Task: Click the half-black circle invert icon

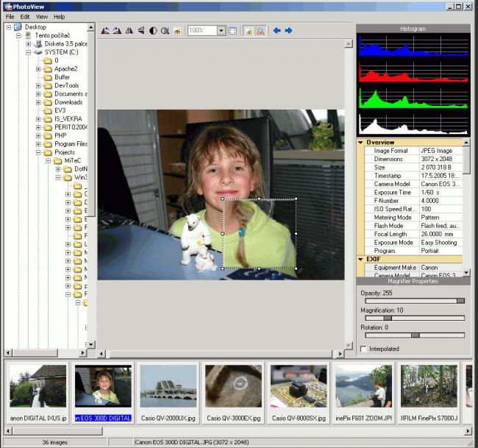Action: tap(153, 30)
